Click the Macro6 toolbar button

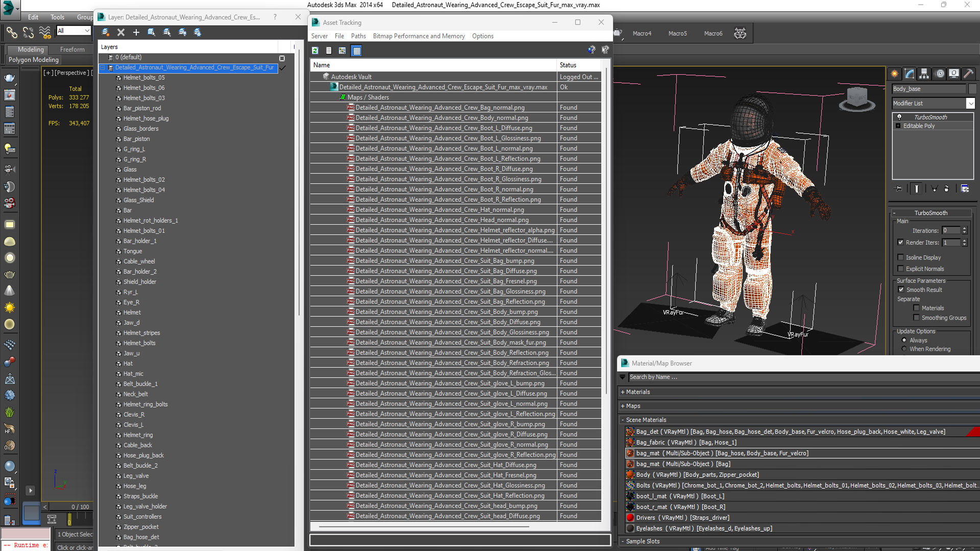[714, 34]
